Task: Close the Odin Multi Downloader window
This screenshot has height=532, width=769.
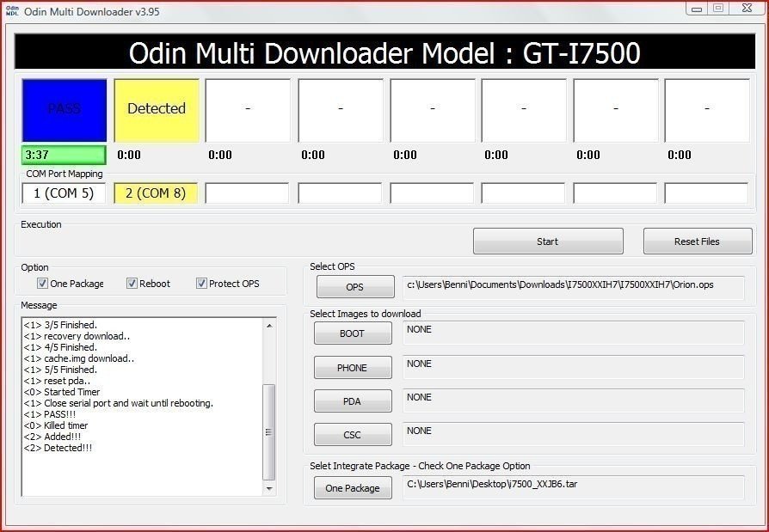Action: click(x=747, y=8)
